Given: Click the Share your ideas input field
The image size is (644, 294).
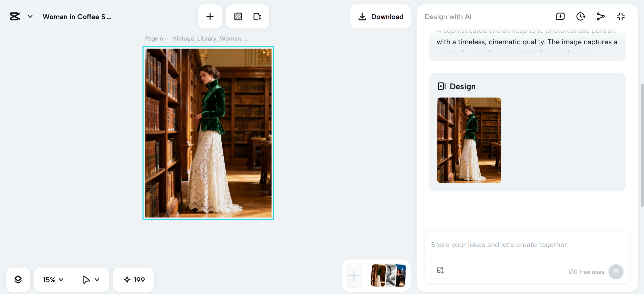Looking at the screenshot, I should [527, 245].
